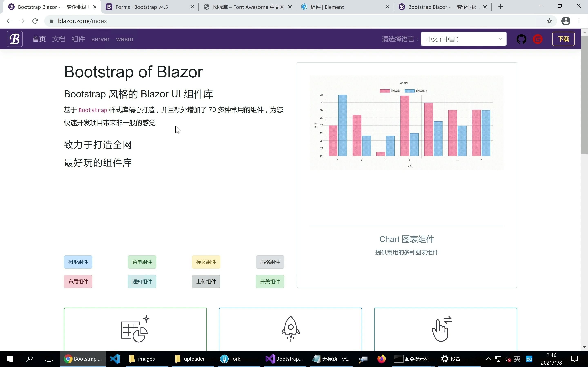Open Visual Studio Code from the taskbar
588x367 pixels.
click(x=115, y=358)
